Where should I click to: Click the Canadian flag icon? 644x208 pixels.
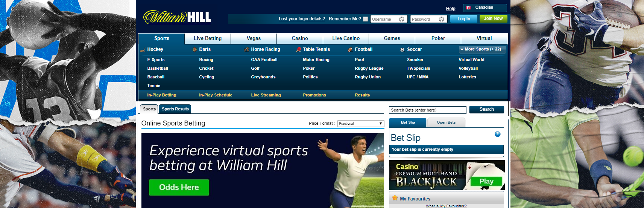[468, 8]
